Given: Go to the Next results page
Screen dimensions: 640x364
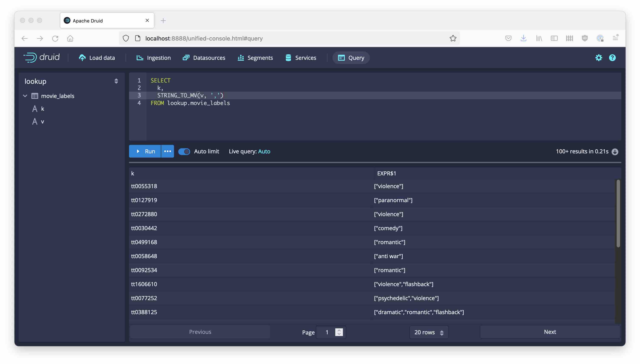Looking at the screenshot, I should coord(550,332).
